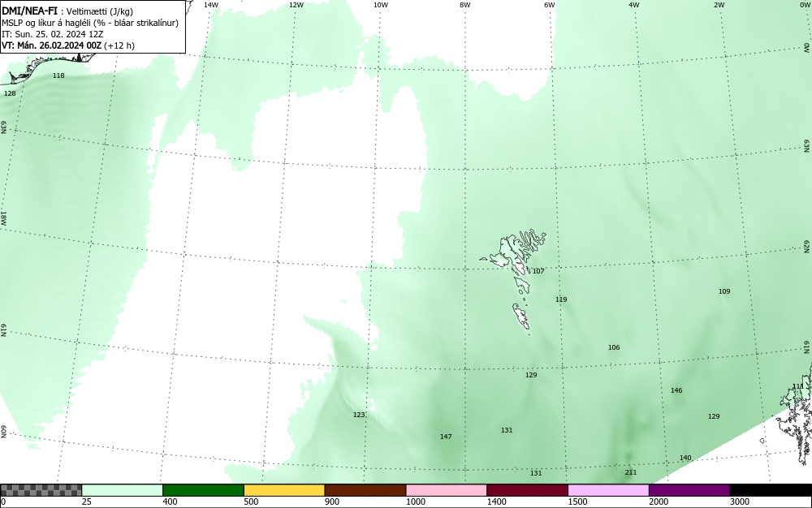This screenshot has height=508, width=812.
Task: Click the '3000' legend scale label
Action: tap(740, 502)
